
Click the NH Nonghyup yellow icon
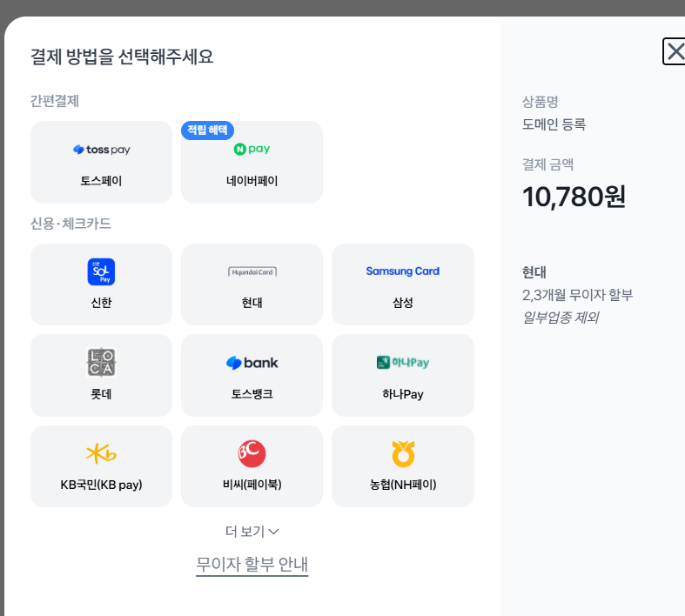[403, 453]
